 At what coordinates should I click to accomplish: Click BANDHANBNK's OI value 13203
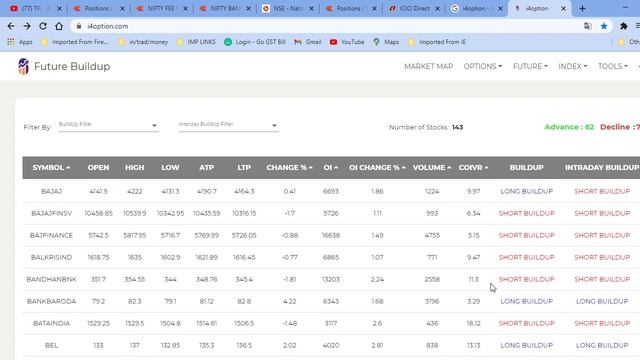click(x=331, y=280)
